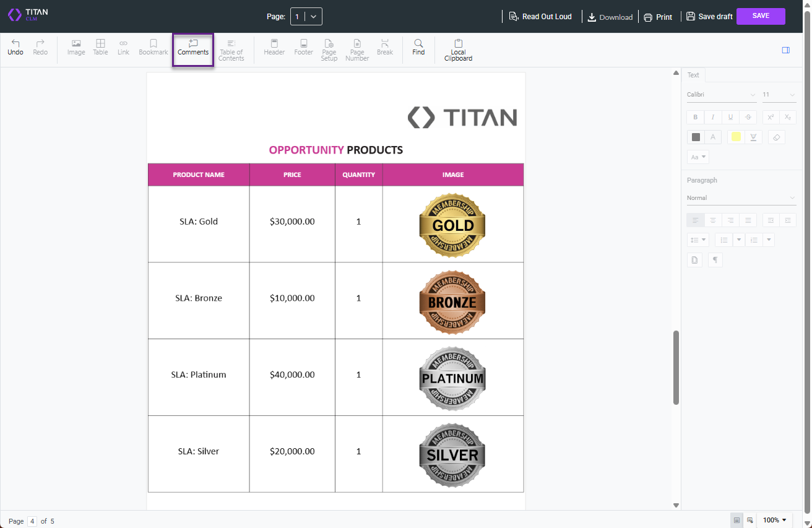The width and height of the screenshot is (812, 528).
Task: Toggle bold text formatting
Action: (x=695, y=117)
